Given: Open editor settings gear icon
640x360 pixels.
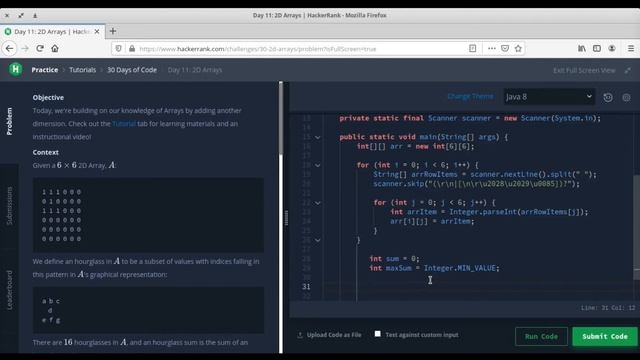Looking at the screenshot, I should click(x=627, y=98).
